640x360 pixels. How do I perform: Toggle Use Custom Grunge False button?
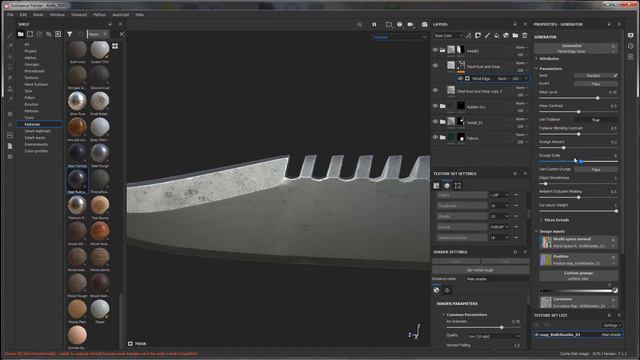coord(596,169)
